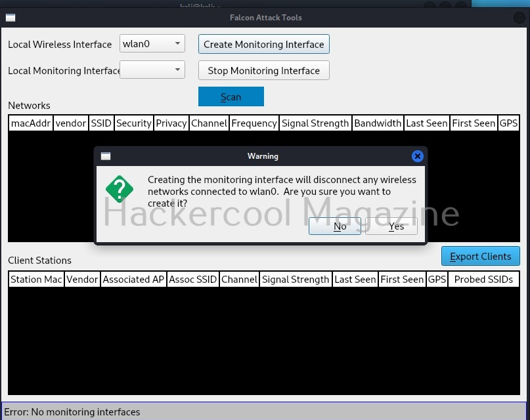Click the Frequency column header
This screenshot has height=420, width=530.
click(254, 123)
